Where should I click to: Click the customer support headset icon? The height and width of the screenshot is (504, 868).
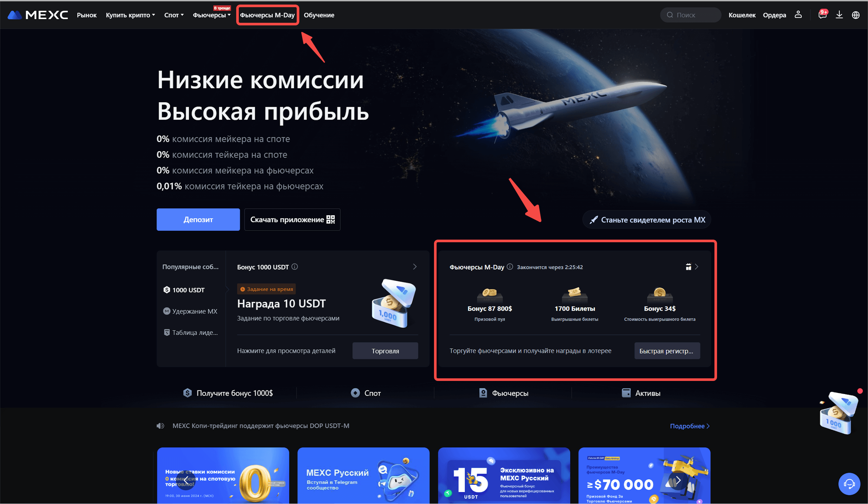(849, 484)
